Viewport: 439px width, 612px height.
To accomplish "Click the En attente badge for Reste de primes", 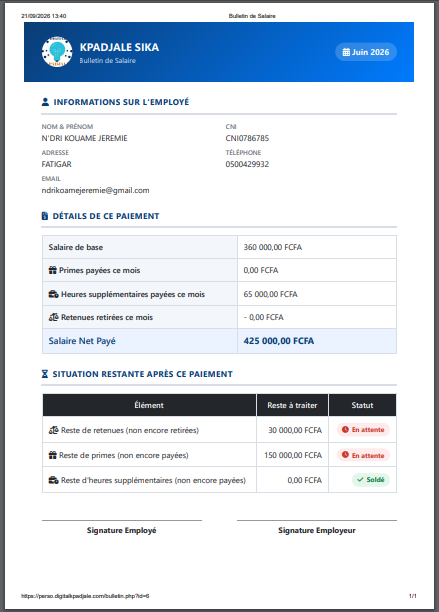I will coord(363,455).
